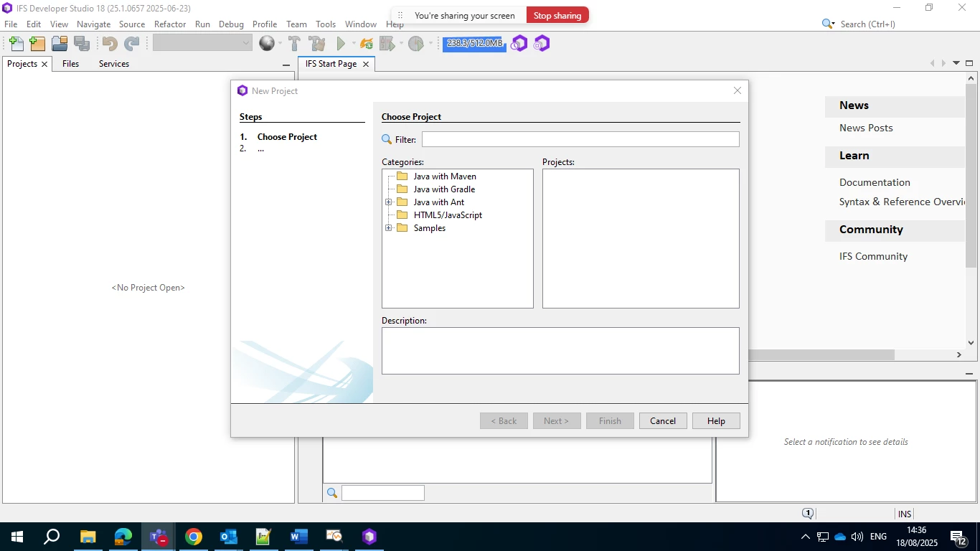
Task: Expand the Java with Ant category
Action: click(388, 202)
